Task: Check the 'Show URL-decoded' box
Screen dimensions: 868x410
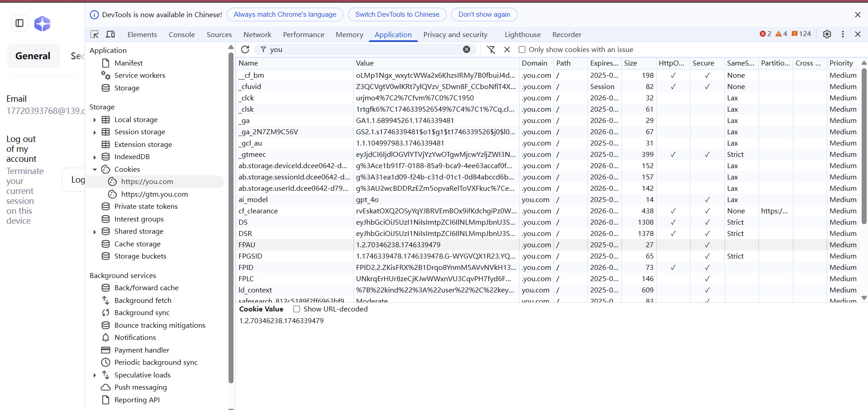Action: 297,309
